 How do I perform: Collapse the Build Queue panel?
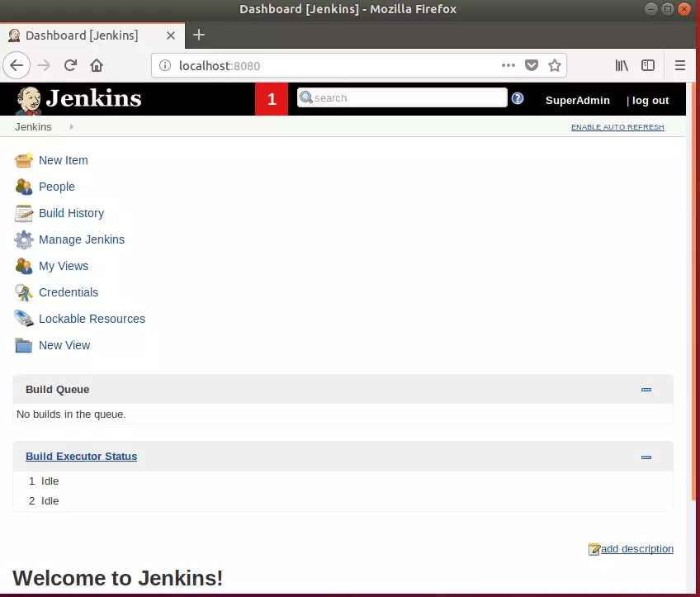click(x=646, y=390)
